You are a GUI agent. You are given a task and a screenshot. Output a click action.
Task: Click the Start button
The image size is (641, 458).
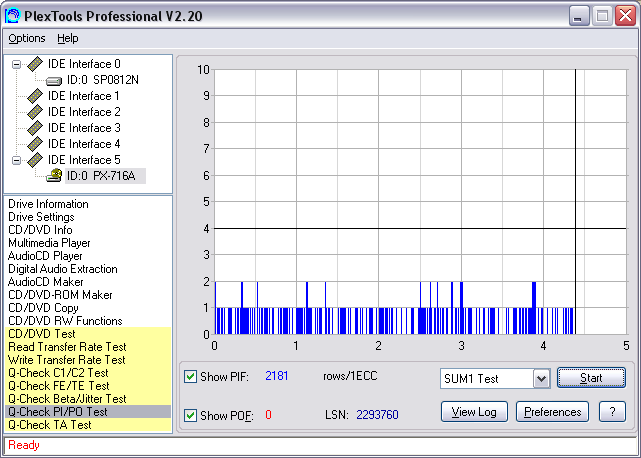(591, 378)
